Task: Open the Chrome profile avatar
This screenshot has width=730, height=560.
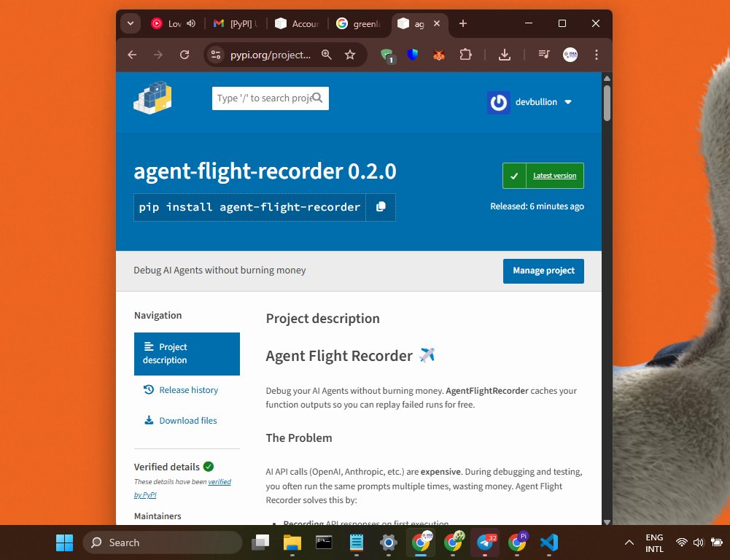Action: (x=570, y=55)
